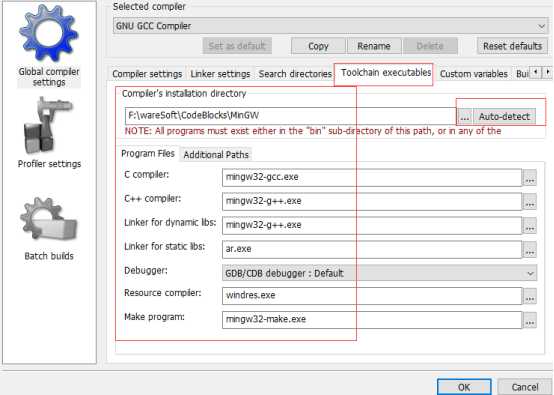Screen dimensions: 554x395
Task: Open the Additional Paths sub-tab
Action: coord(216,155)
